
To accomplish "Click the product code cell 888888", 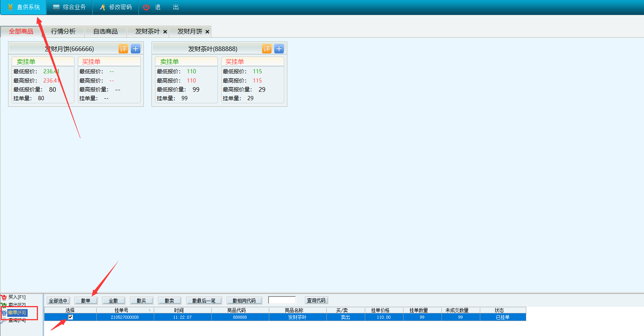I will click(x=240, y=317).
